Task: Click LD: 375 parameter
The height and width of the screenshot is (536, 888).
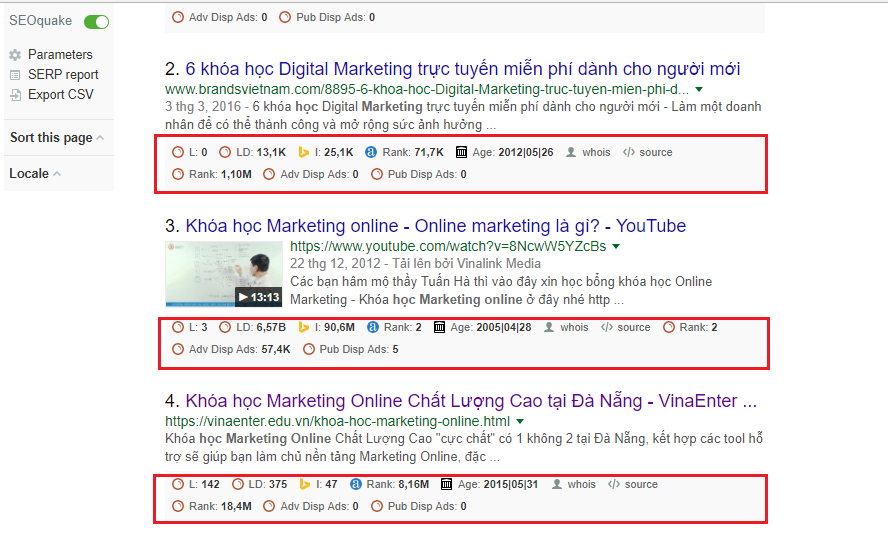Action: coord(259,484)
